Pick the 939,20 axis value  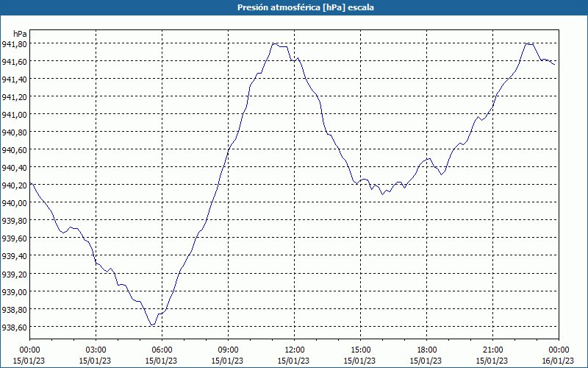[x=14, y=275]
